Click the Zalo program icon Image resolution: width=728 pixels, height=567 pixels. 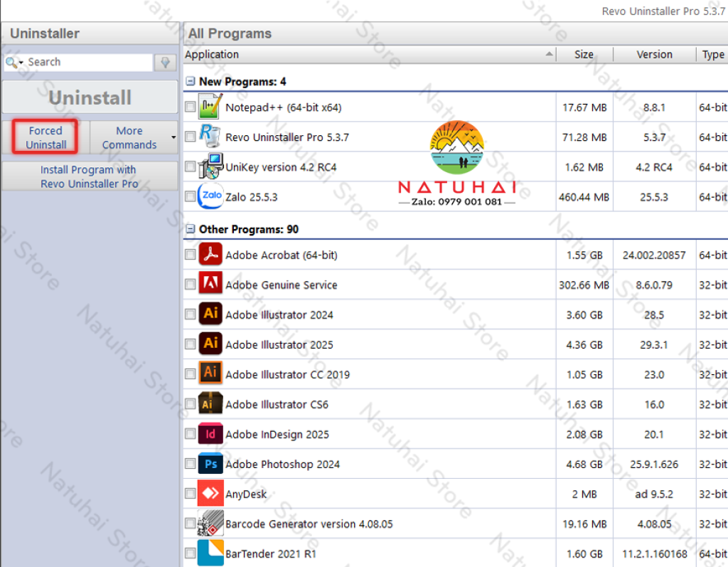click(210, 196)
